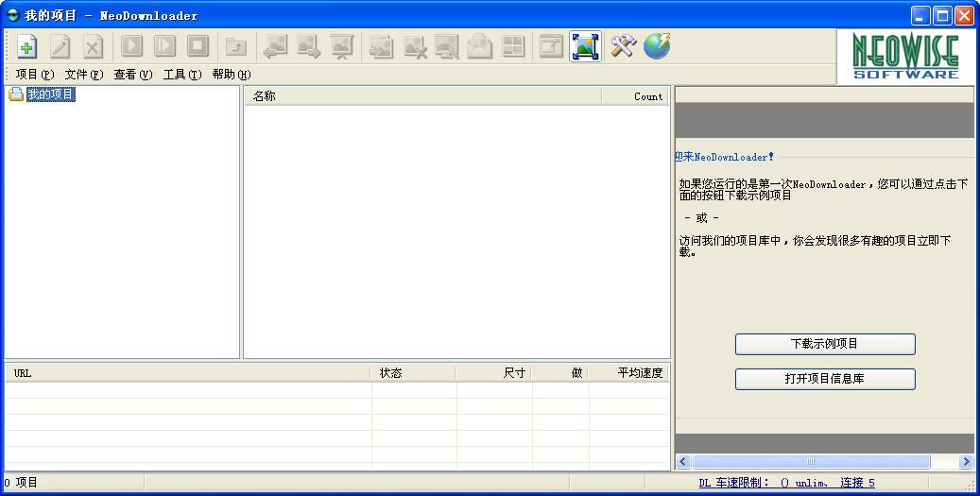Viewport: 980px width, 496px height.
Task: Sort downloads by 尺寸 column
Action: [x=493, y=373]
